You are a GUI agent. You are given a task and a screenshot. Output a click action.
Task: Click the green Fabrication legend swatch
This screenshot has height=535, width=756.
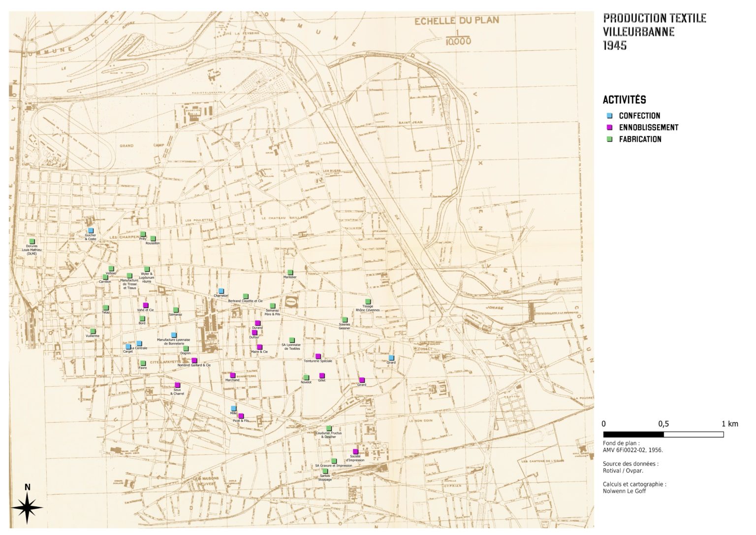click(x=609, y=139)
